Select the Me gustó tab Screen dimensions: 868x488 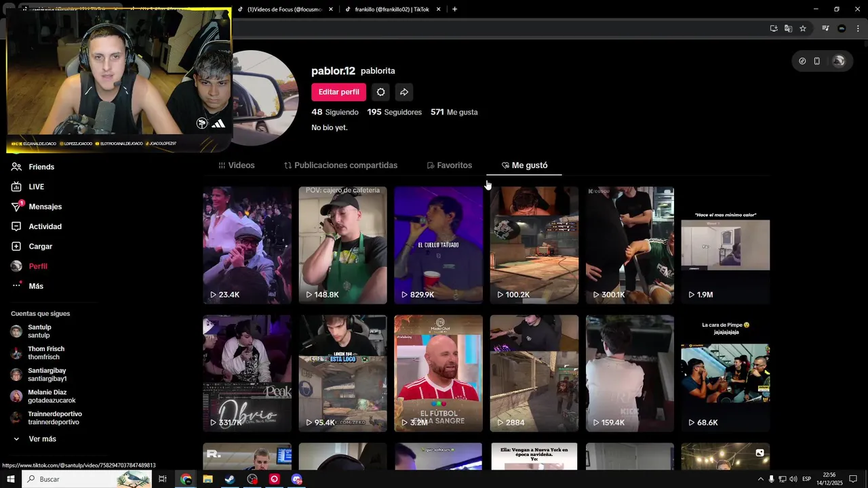pos(524,165)
